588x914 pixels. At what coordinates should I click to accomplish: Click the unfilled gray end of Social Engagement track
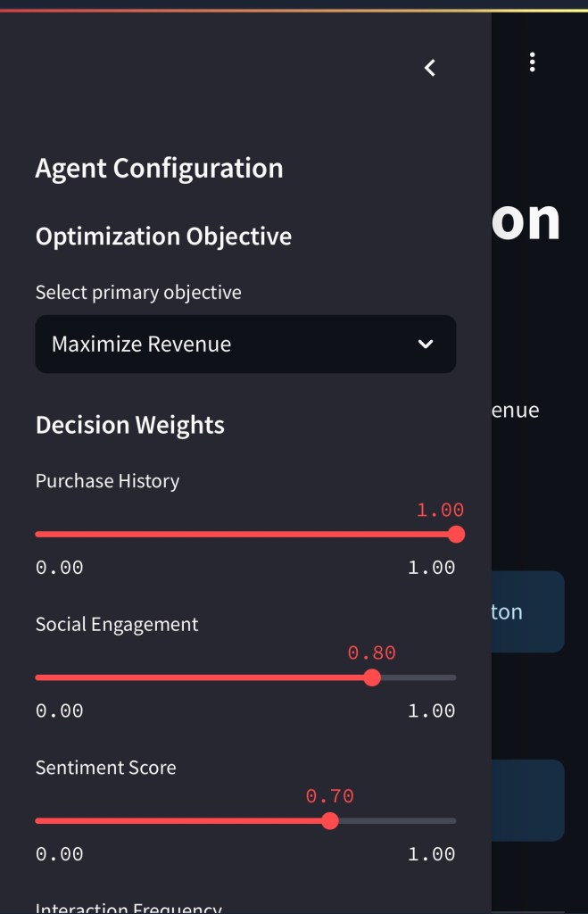pos(418,677)
